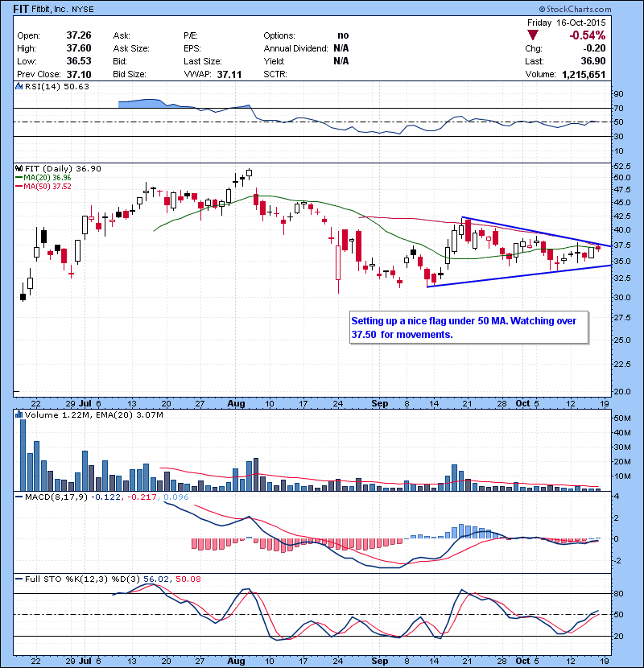
Task: Click the Volume 1.22M, EMA(20) 3.07M label
Action: (x=93, y=415)
